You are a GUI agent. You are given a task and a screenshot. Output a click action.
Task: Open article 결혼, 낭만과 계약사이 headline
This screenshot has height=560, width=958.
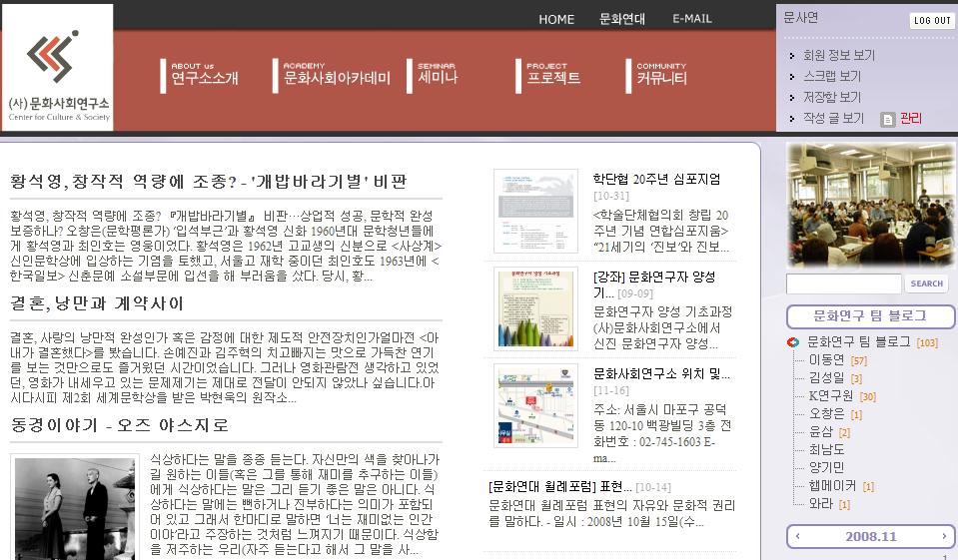(x=97, y=302)
